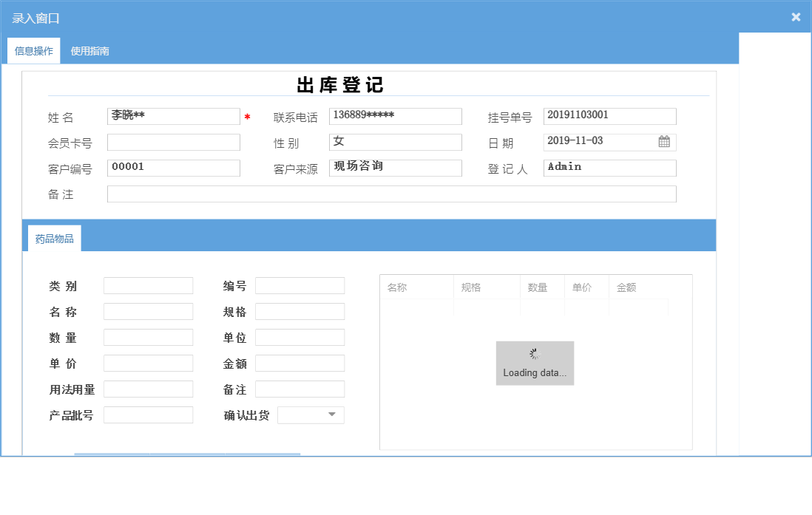Open the 药品物品 tab
Image resolution: width=812 pixels, height=515 pixels.
tap(53, 239)
